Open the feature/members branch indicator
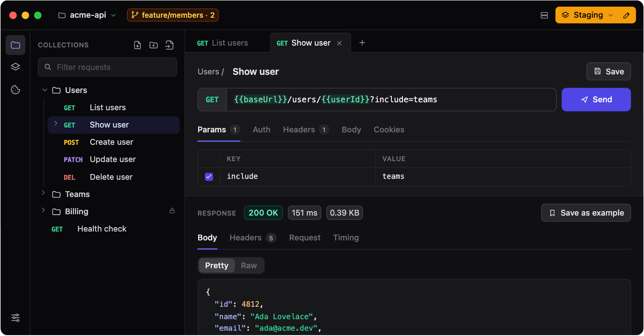 173,15
